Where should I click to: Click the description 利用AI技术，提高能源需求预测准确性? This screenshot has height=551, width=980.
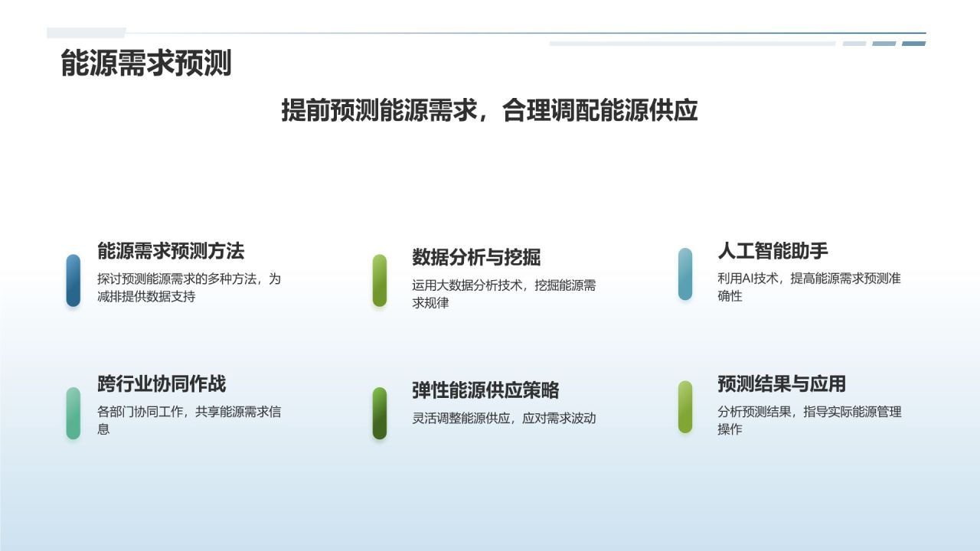coord(809,287)
